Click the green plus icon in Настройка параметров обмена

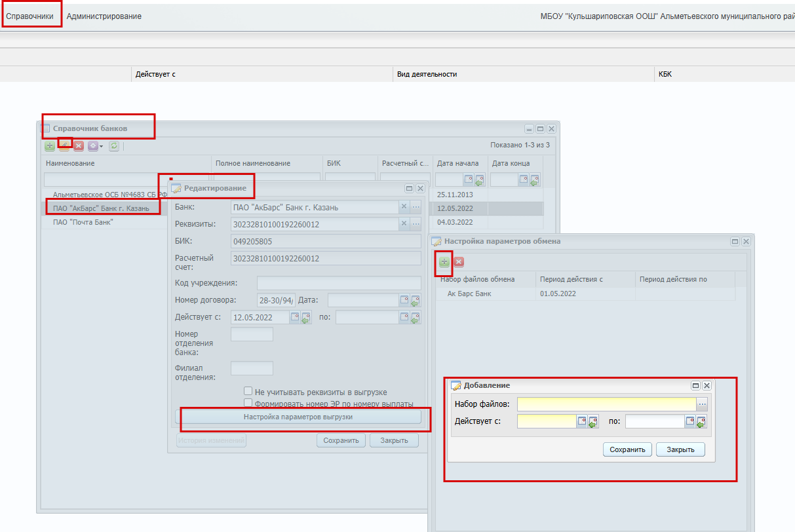point(444,261)
